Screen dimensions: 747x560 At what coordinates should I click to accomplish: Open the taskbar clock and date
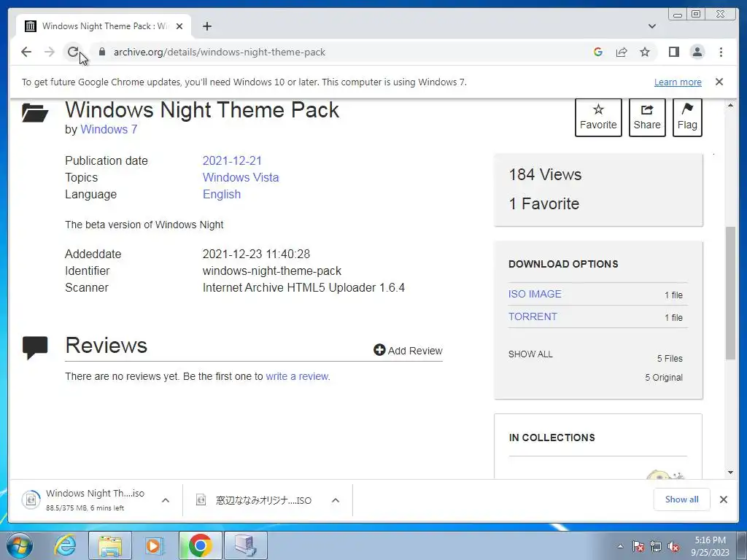click(711, 546)
